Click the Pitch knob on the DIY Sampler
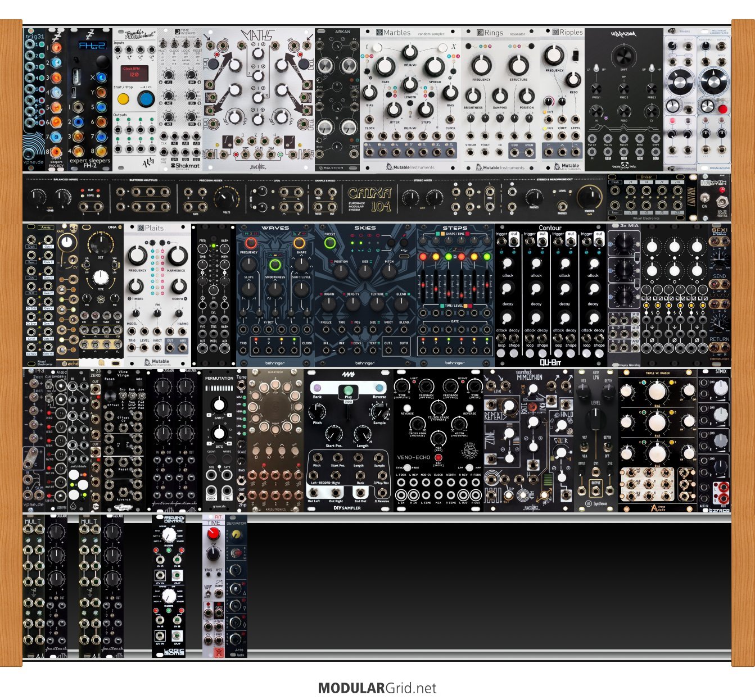Viewport: 755px width, 700px height. pos(318,412)
